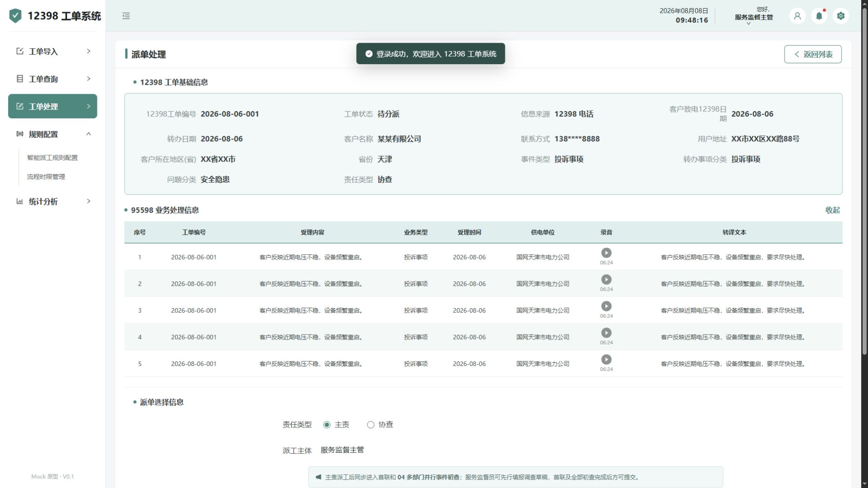Click the 转译文本 in row 4
This screenshot has width=868, height=488.
pyautogui.click(x=734, y=337)
